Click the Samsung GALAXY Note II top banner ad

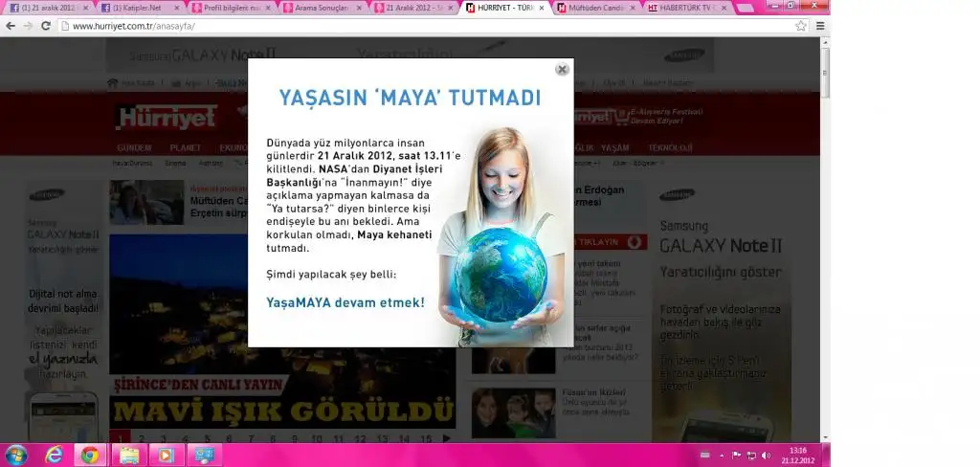[x=410, y=55]
